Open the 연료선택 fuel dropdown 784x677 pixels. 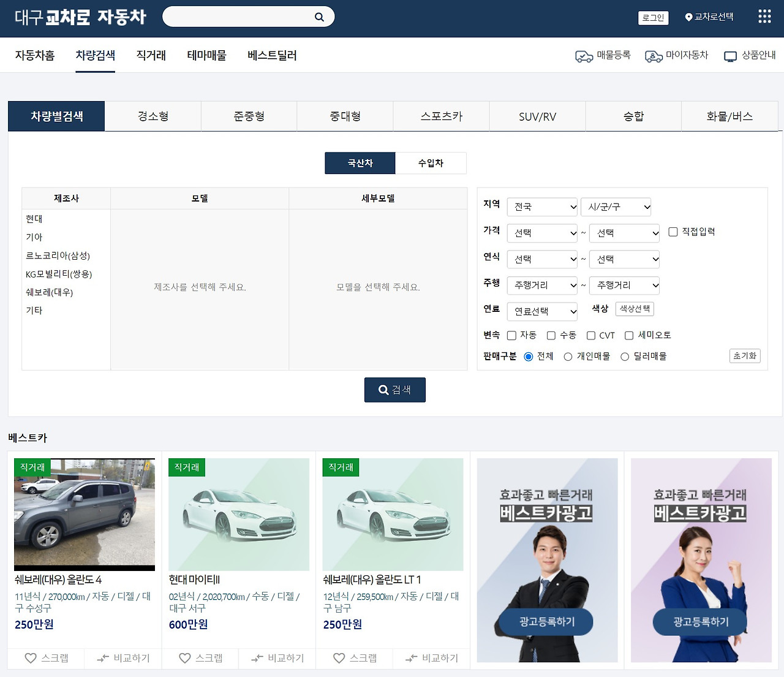click(x=542, y=311)
